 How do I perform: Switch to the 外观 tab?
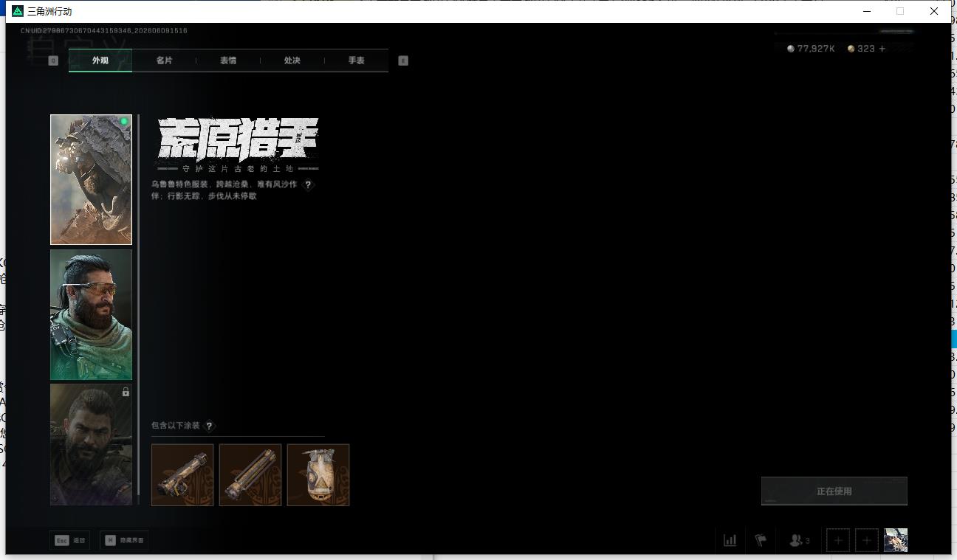[x=100, y=61]
